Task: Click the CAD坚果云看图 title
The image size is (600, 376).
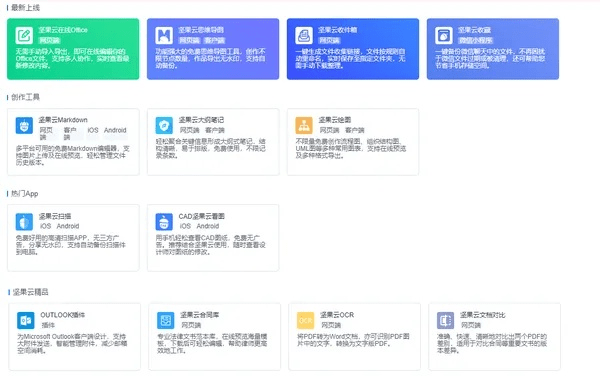Action: pyautogui.click(x=202, y=216)
